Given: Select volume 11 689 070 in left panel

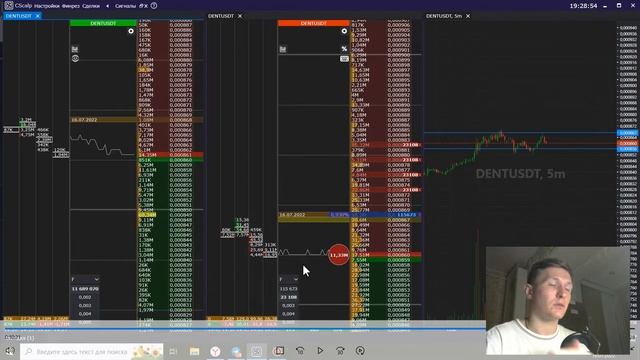Looking at the screenshot, I should [x=85, y=289].
